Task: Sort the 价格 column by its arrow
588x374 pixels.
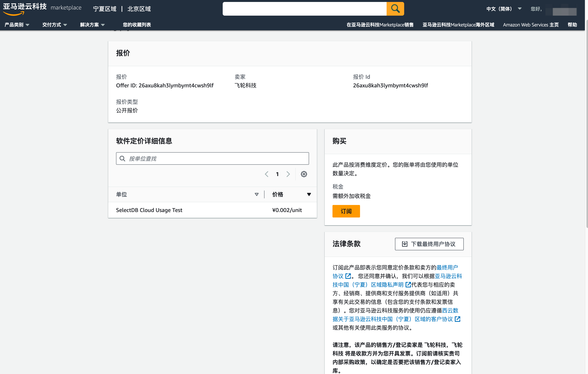Action: [309, 194]
